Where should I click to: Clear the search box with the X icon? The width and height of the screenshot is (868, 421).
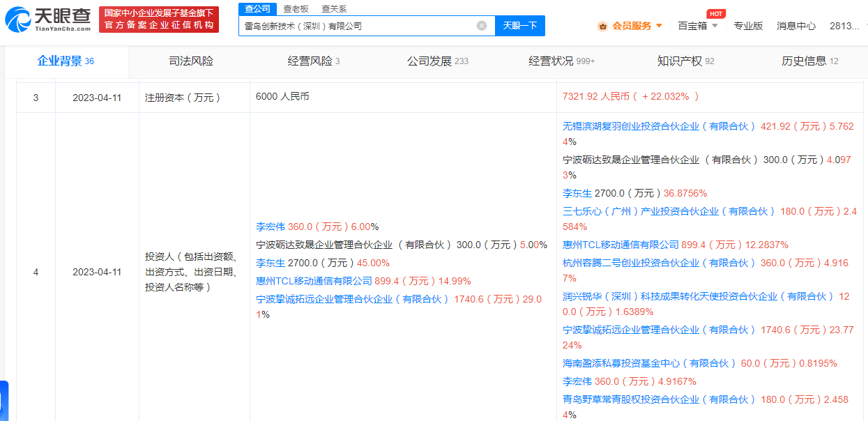pos(482,26)
